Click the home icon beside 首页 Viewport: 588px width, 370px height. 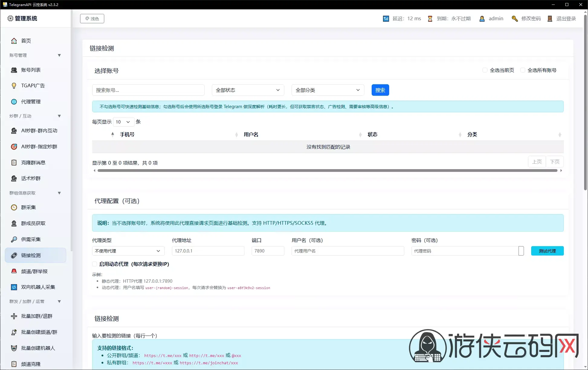[x=14, y=41]
